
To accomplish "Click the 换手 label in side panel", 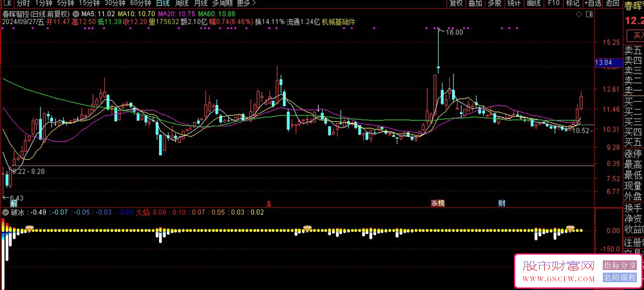I will coord(633,207).
